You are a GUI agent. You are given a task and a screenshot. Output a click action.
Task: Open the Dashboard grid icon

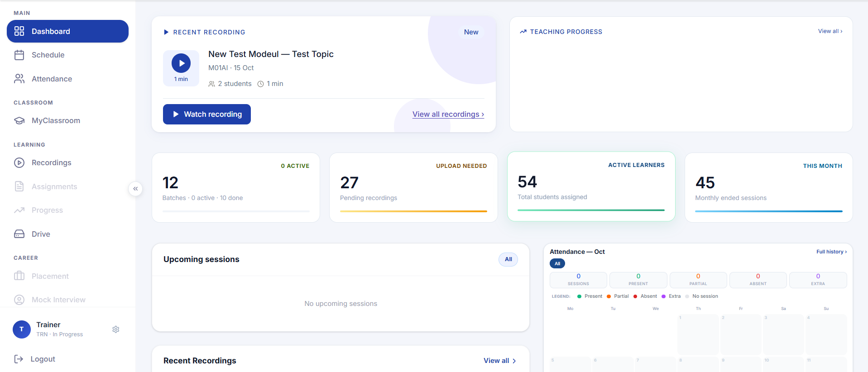(19, 31)
